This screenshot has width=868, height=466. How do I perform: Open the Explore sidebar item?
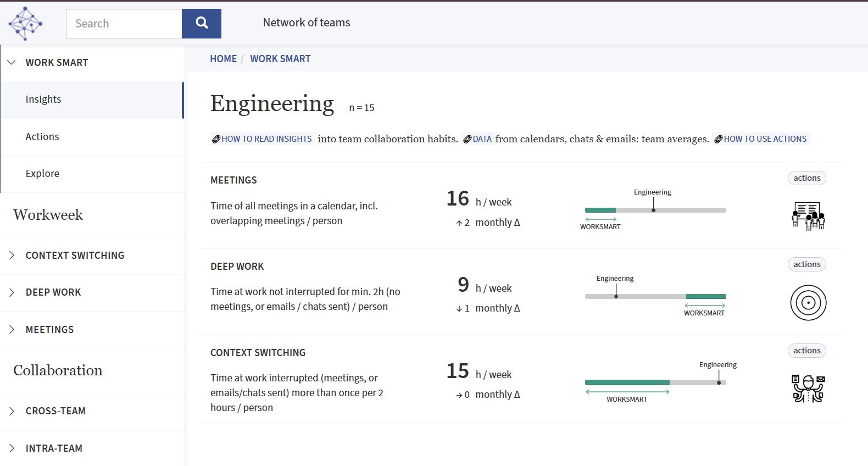42,174
